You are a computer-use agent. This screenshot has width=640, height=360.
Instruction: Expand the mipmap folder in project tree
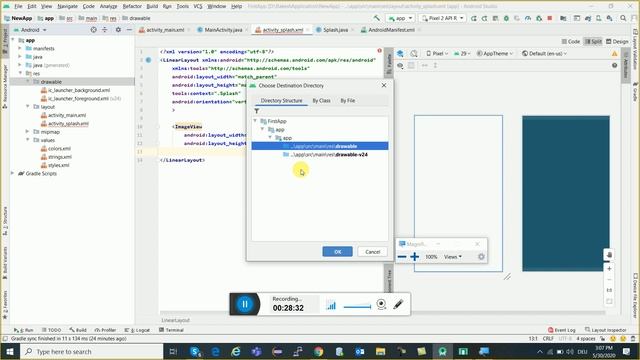point(28,132)
